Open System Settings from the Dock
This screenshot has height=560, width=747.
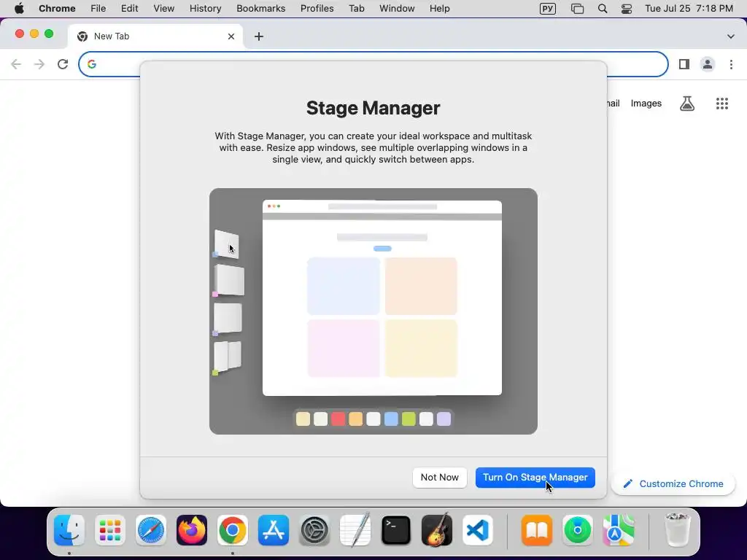(314, 530)
